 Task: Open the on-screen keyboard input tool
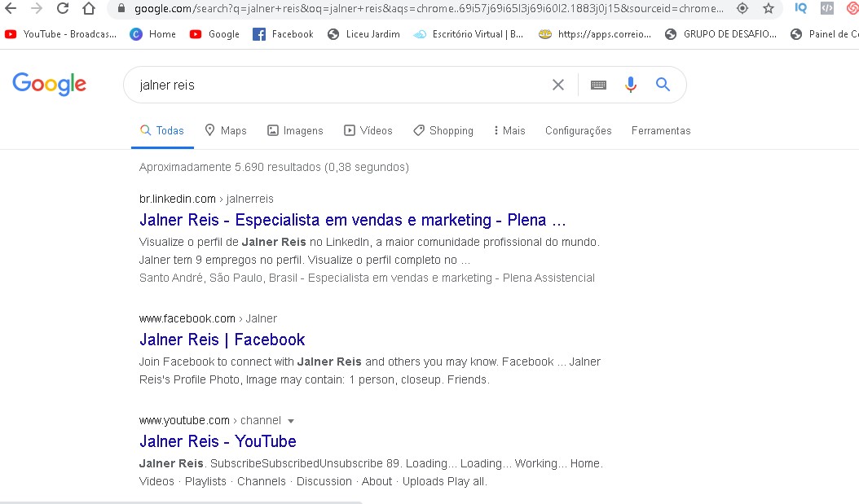[x=598, y=85]
